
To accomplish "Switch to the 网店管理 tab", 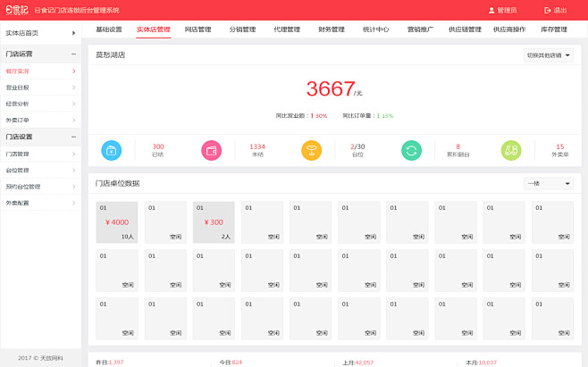I will click(x=198, y=29).
